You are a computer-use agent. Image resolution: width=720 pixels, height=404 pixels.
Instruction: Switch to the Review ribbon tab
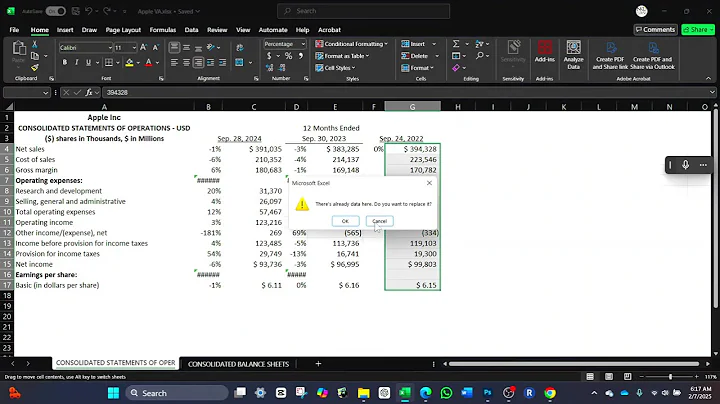pyautogui.click(x=217, y=30)
